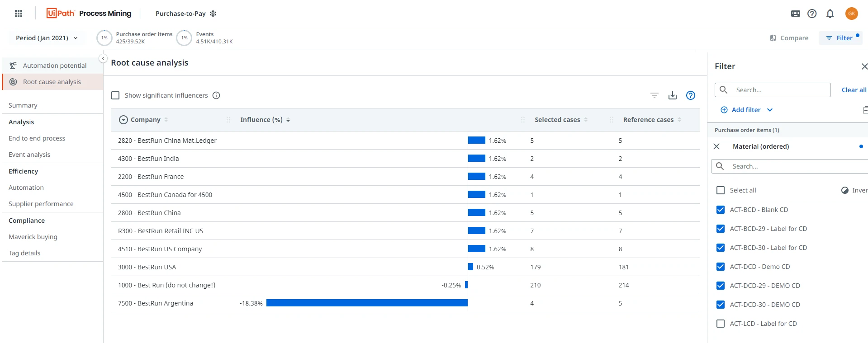This screenshot has width=868, height=343.
Task: Focus the Filter panel top search field
Action: coord(773,90)
